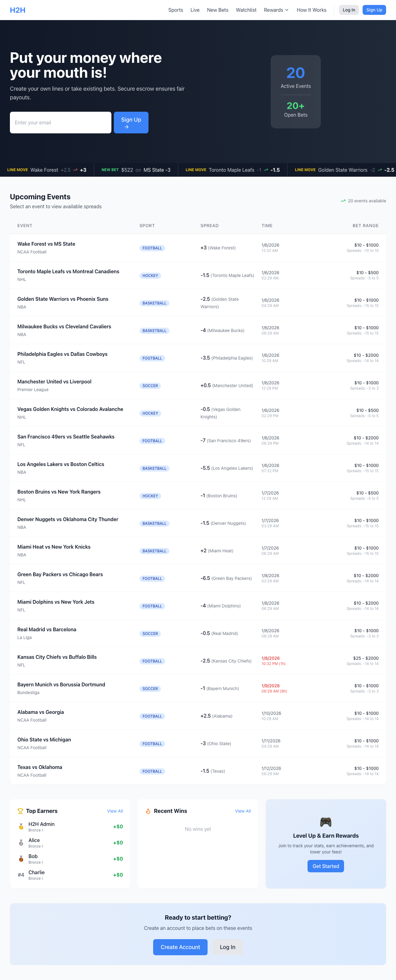Click the H2H logo
396x980 pixels.
pyautogui.click(x=18, y=10)
